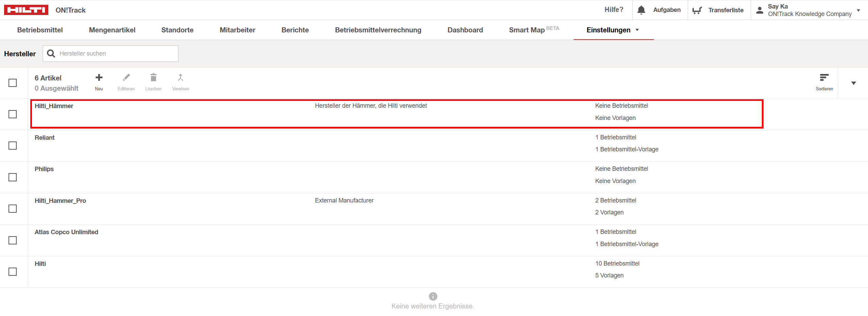Click 'Hersteller der Hämmer, die Hilti verwendet'
The height and width of the screenshot is (316, 868).
tap(371, 106)
